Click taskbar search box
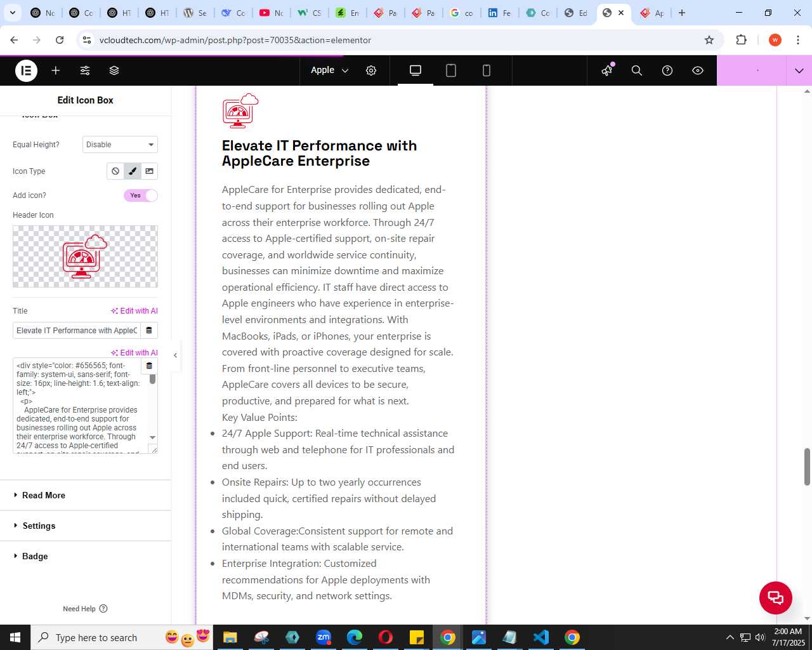Screen dimensions: 812x650 [121, 637]
